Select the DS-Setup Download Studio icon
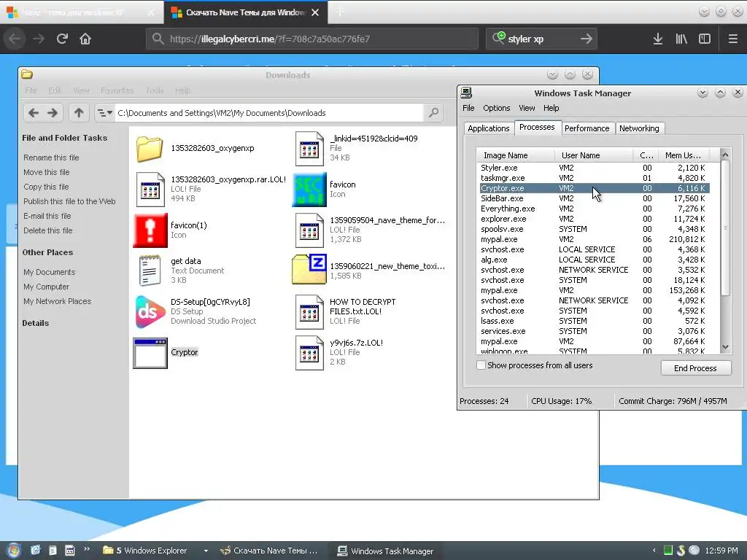Image resolution: width=747 pixels, height=560 pixels. click(150, 312)
